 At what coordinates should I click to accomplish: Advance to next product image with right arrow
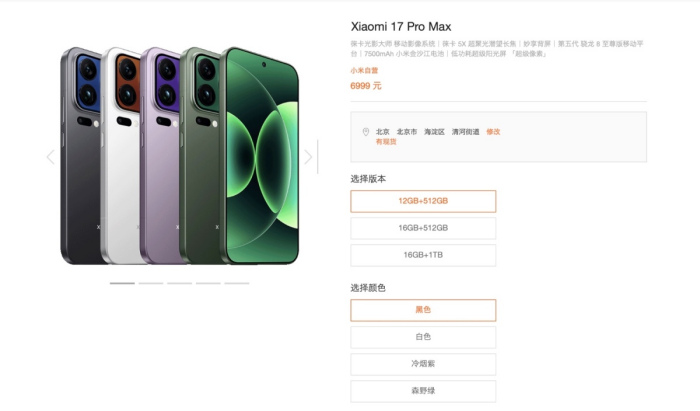(308, 157)
